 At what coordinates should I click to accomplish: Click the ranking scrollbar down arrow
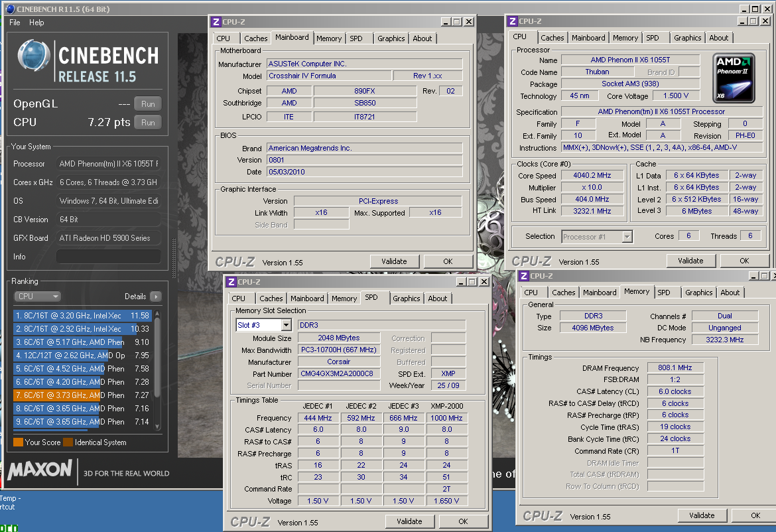coord(157,426)
